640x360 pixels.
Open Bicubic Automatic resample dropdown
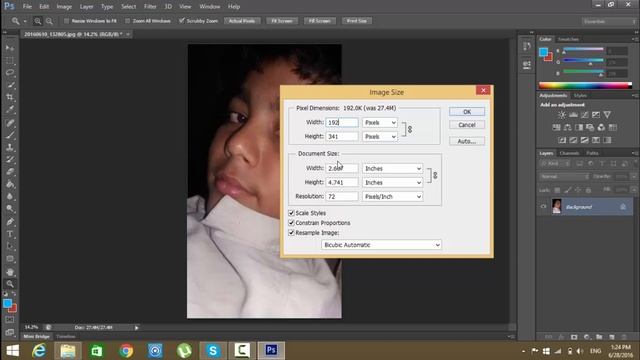coord(381,245)
